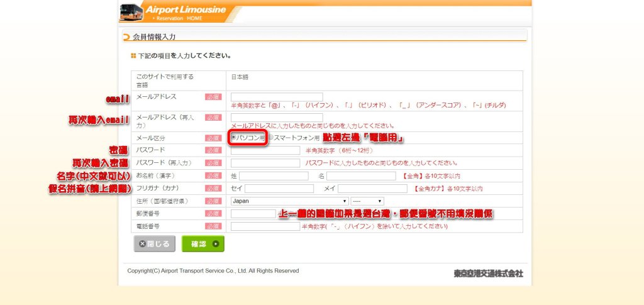This screenshot has height=305, width=644.
Task: Focus the email re-entry (再入力) field
Action: pyautogui.click(x=277, y=118)
